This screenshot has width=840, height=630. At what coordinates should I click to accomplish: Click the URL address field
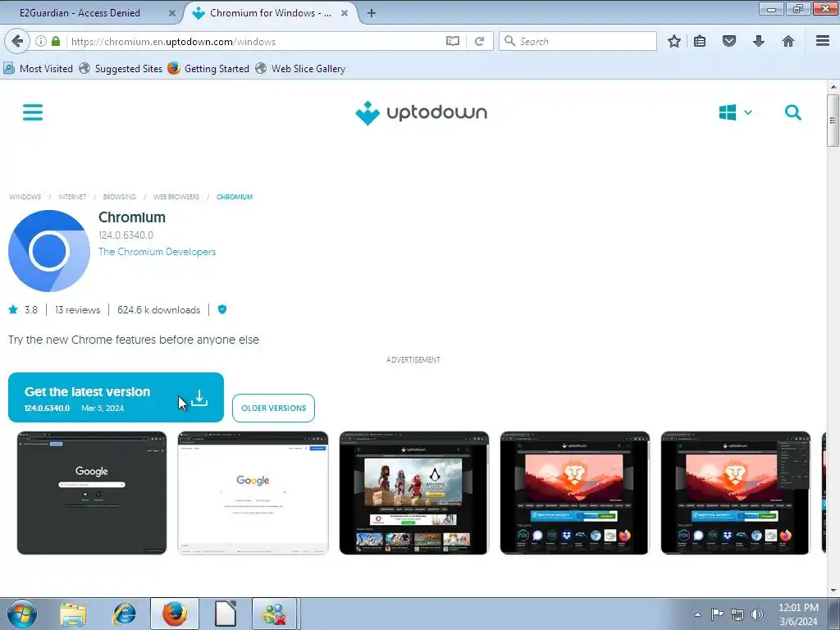[x=254, y=42]
